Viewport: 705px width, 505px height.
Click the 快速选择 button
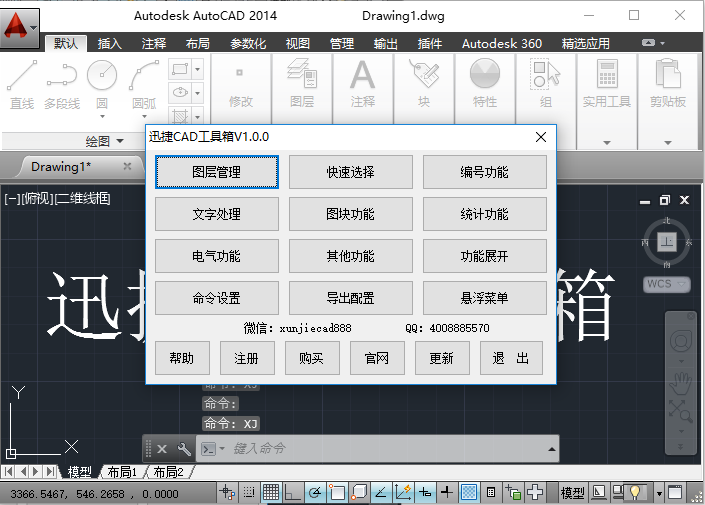[x=351, y=172]
